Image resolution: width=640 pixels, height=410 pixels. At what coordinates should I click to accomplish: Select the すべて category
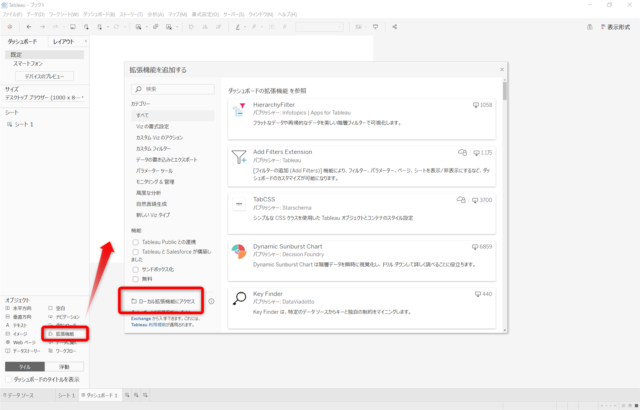pyautogui.click(x=173, y=115)
